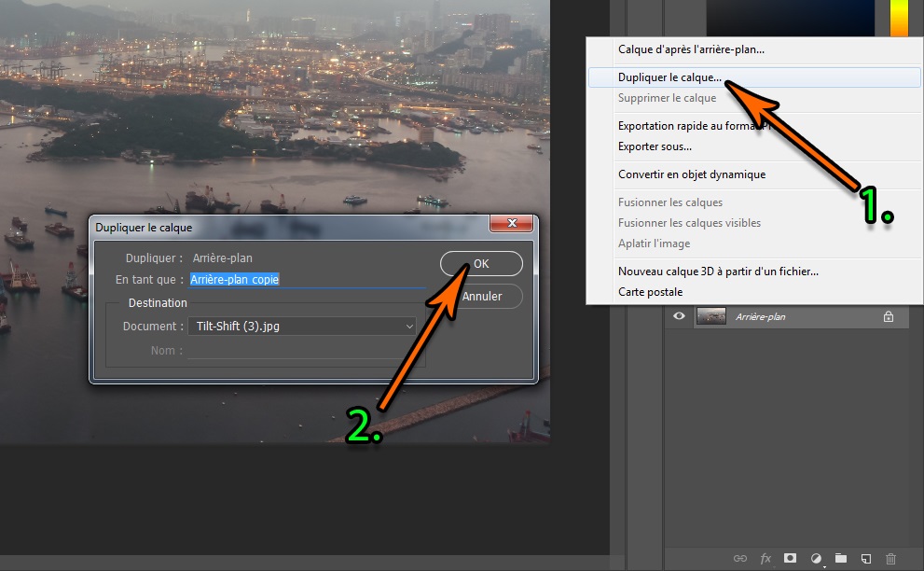Choose "Exporter sous..." in context menu
This screenshot has height=571, width=924.
655,146
